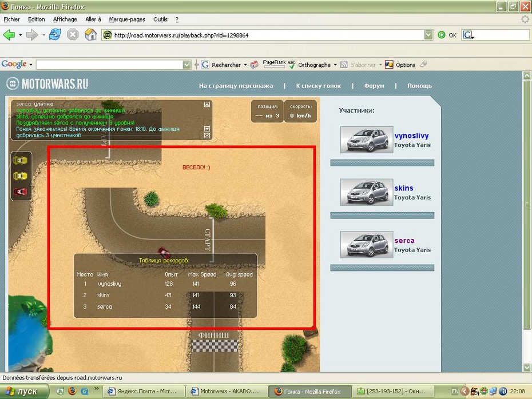Open the Orthographe dropdown arrow
This screenshot has width=532, height=399.
[x=335, y=65]
